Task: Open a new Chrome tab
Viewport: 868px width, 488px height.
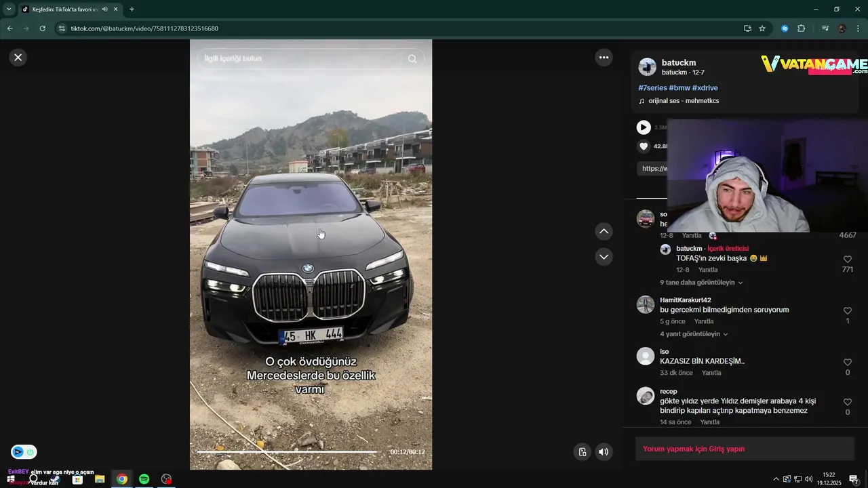Action: click(132, 9)
